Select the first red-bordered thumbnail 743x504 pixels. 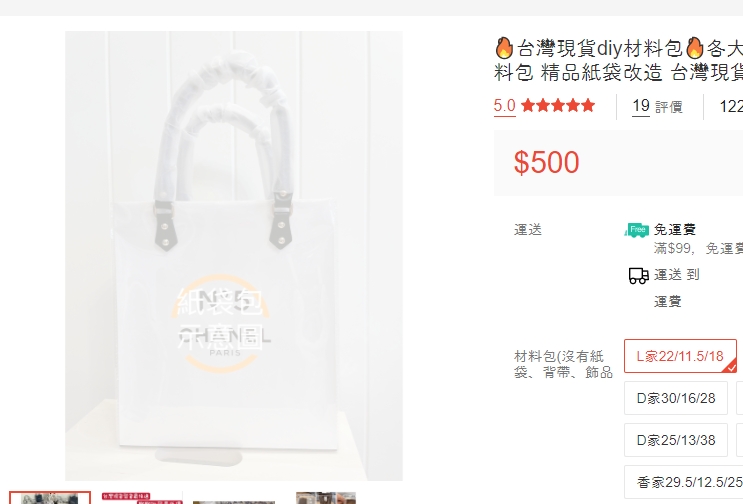pos(50,498)
